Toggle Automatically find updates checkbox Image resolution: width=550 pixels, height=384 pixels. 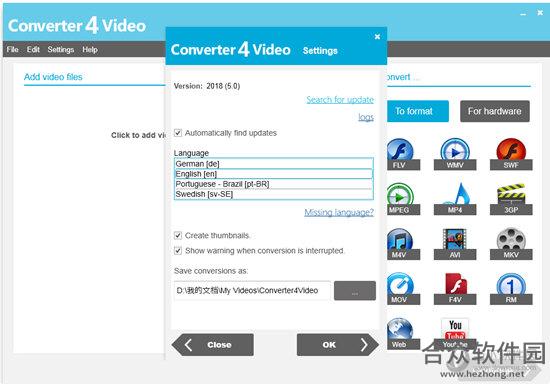178,133
